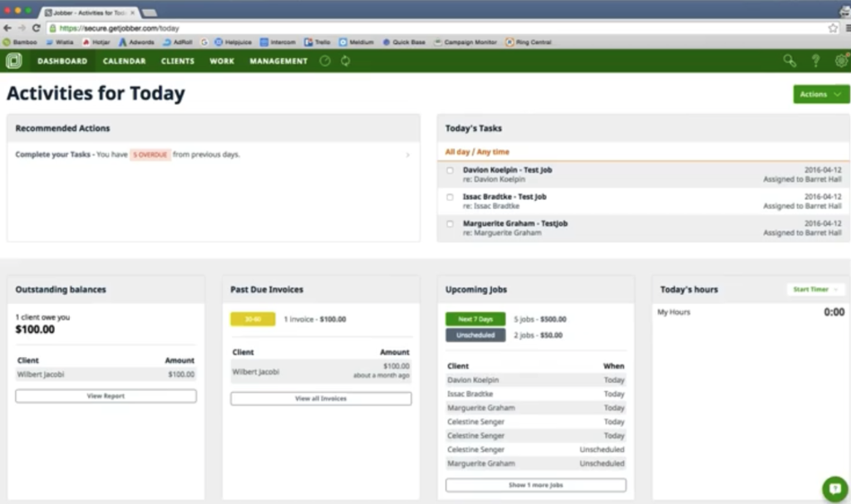Select the Next 7 Days filter
The image size is (851, 504).
click(x=475, y=319)
